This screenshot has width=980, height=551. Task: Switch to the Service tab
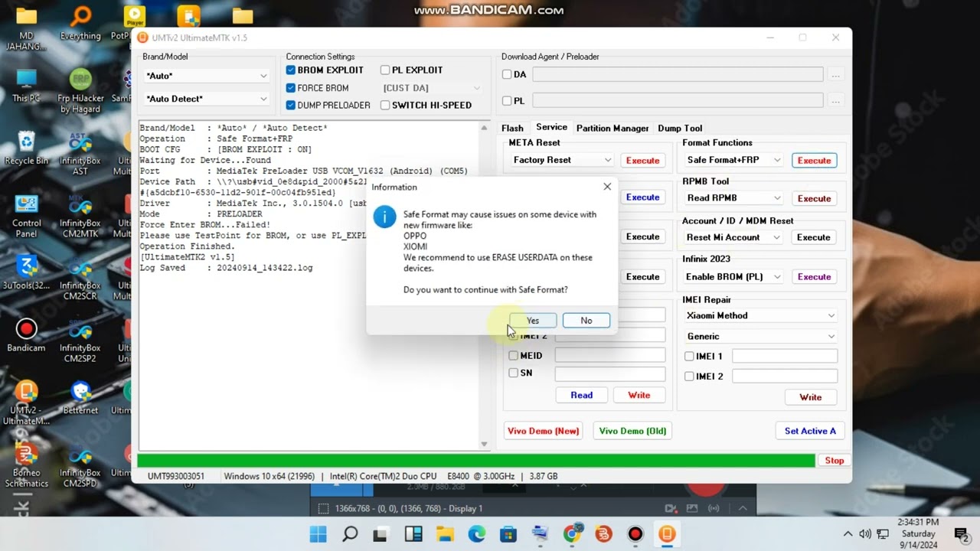(x=551, y=127)
